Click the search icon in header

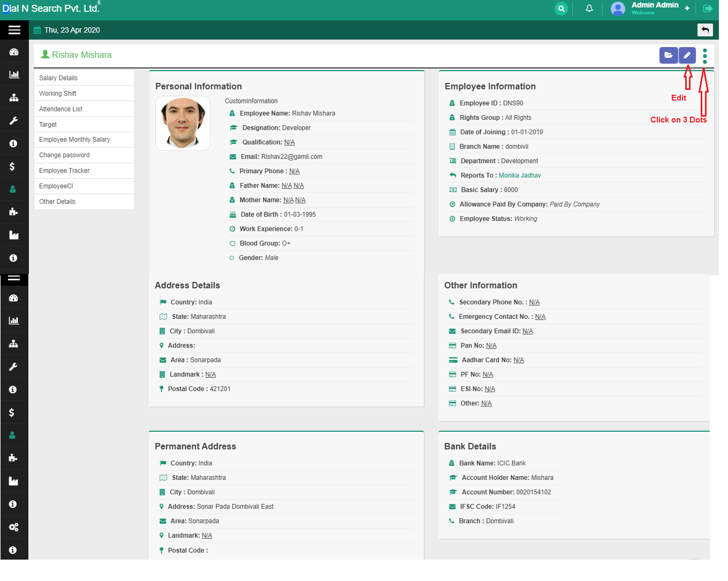(561, 9)
